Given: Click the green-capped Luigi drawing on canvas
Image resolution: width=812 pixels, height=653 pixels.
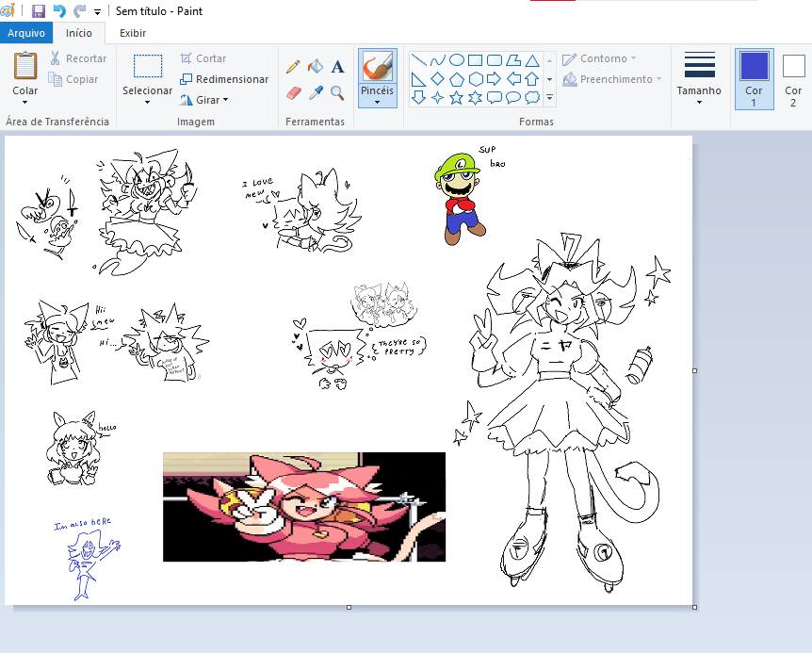Looking at the screenshot, I should [x=461, y=199].
